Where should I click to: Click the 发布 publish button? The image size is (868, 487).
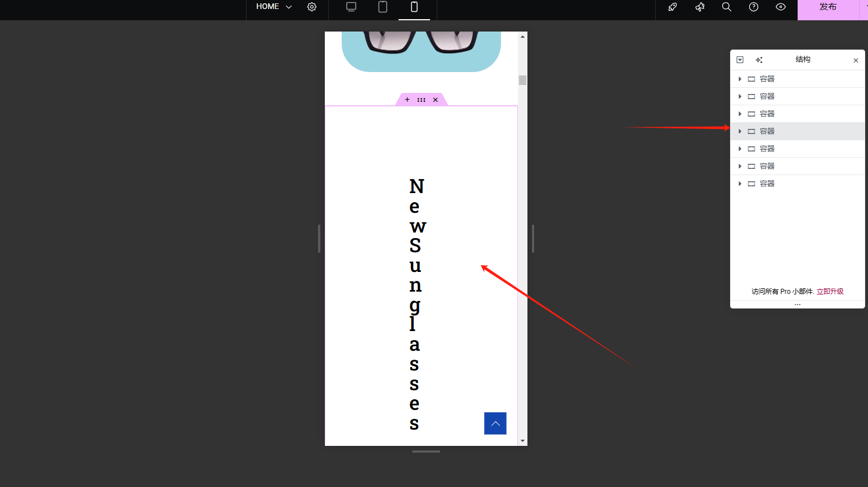point(827,7)
